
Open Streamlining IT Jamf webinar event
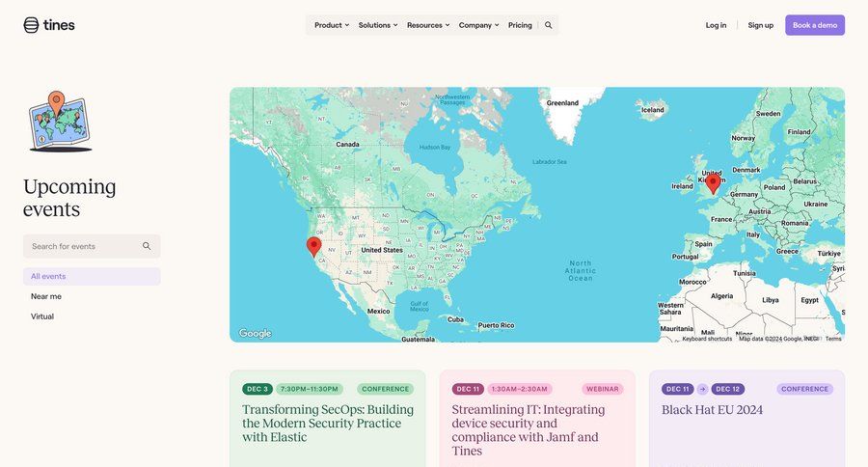pyautogui.click(x=529, y=430)
